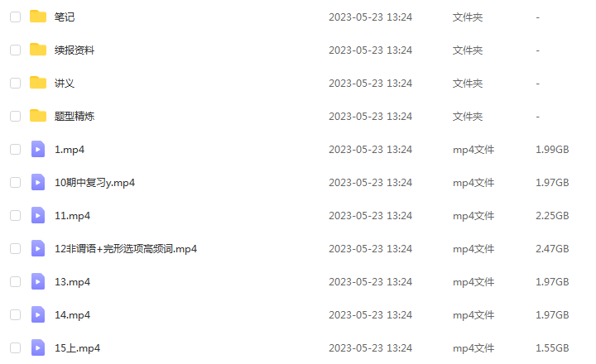596x364 pixels.
Task: Open the 笔记 folder icon
Action: tap(38, 17)
